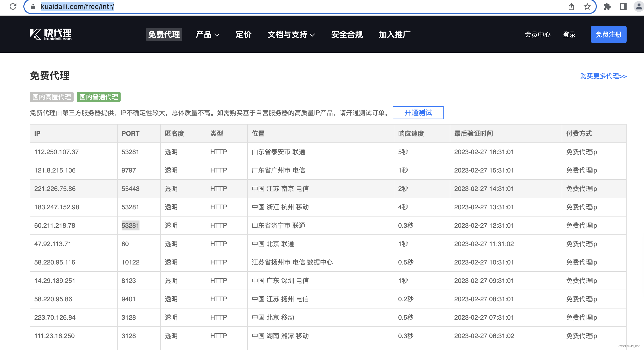The width and height of the screenshot is (644, 350).
Task: Follow the 购买更多代理>> link
Action: [x=603, y=76]
